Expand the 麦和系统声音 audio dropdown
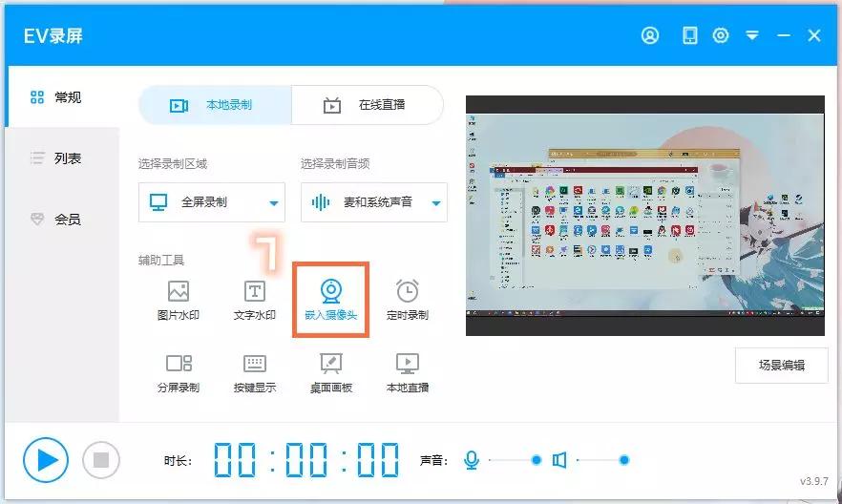842x504 pixels. point(374,202)
